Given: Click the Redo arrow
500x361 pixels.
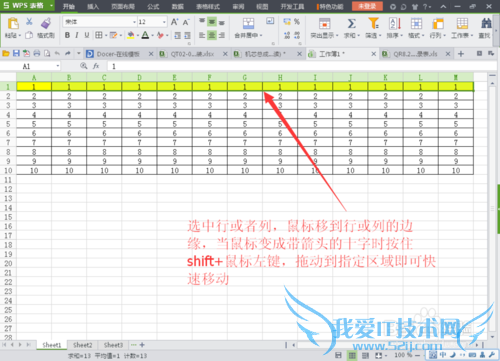Looking at the screenshot, I should (68, 53).
